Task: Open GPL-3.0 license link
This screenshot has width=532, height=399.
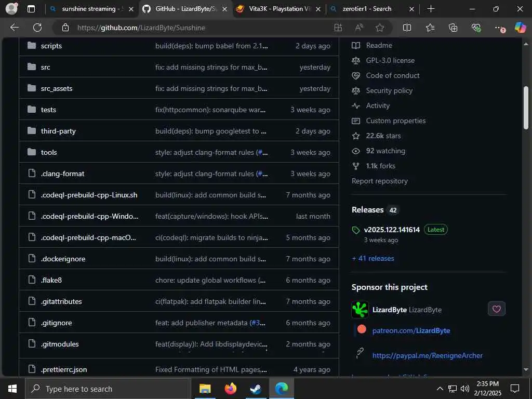Action: point(390,60)
